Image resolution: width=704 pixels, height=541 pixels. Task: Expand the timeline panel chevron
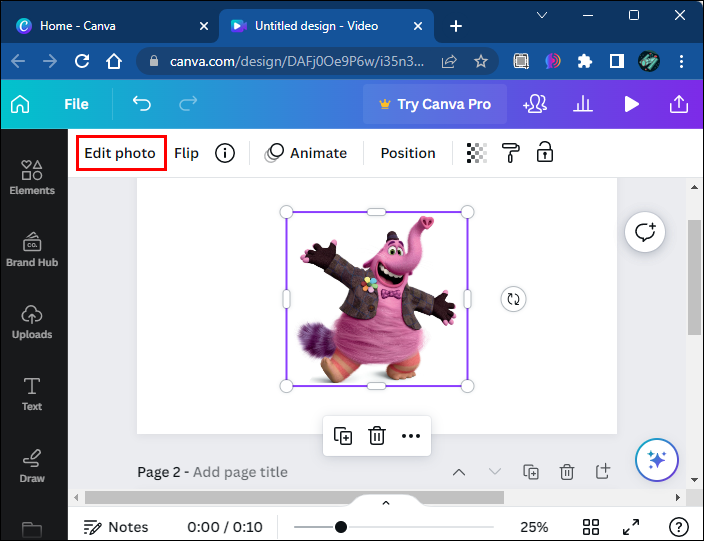[x=386, y=503]
